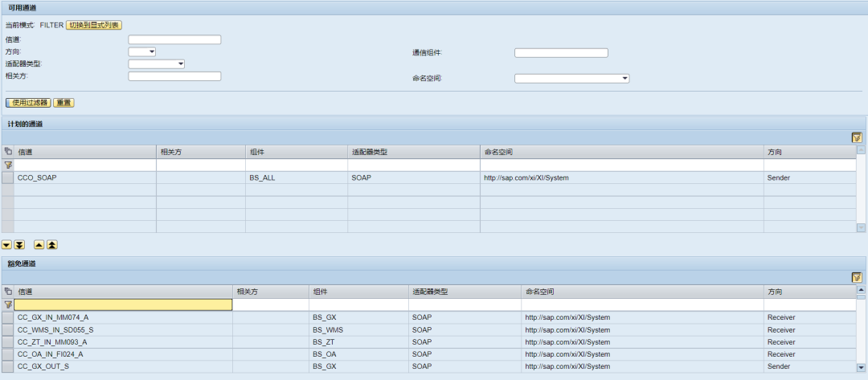Select row marker for CC_WMS_IN_SD055_S

point(7,329)
